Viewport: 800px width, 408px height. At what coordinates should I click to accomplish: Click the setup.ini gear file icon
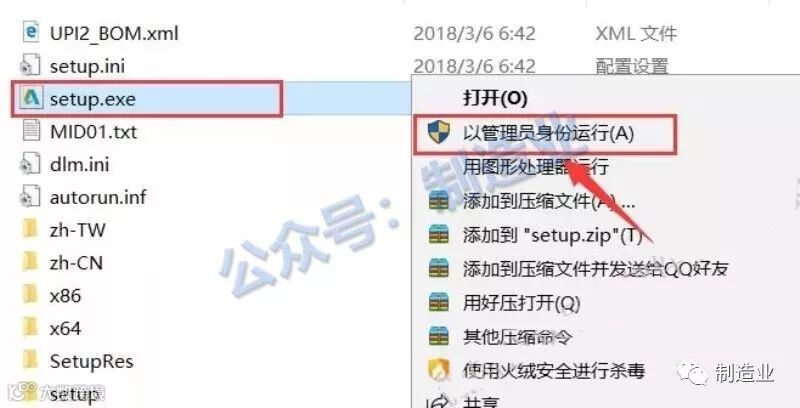pos(30,66)
